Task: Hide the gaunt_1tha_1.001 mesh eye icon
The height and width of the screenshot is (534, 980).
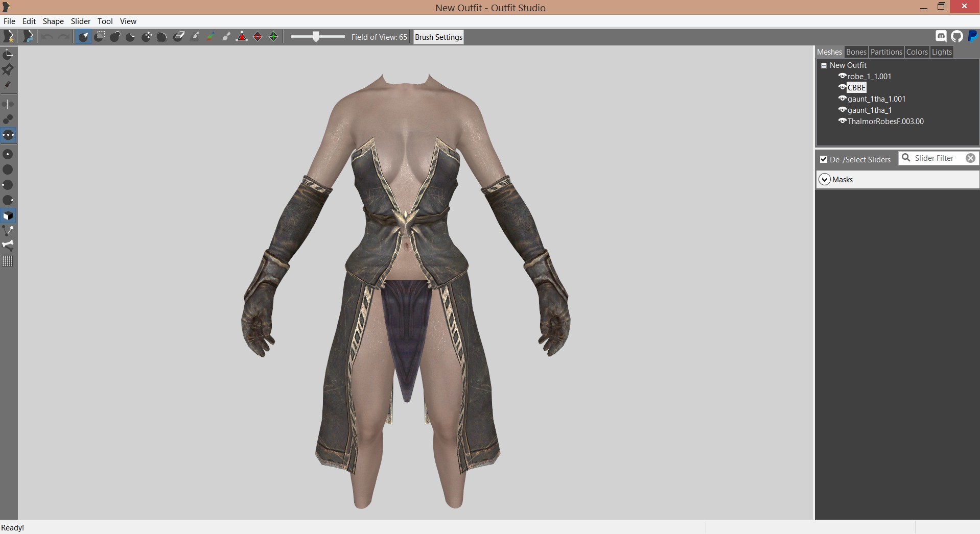Action: (843, 99)
